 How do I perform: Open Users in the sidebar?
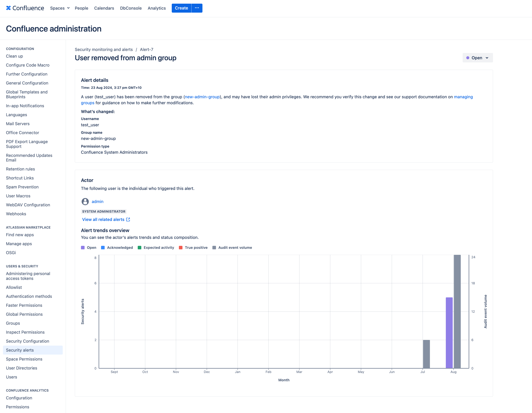[11, 377]
